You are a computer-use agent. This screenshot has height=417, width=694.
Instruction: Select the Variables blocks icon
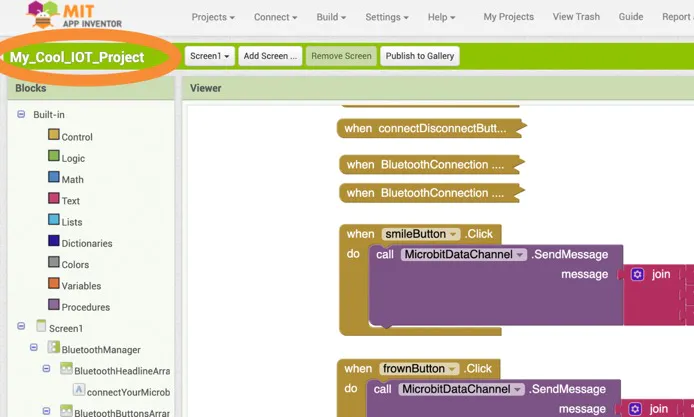coord(54,283)
